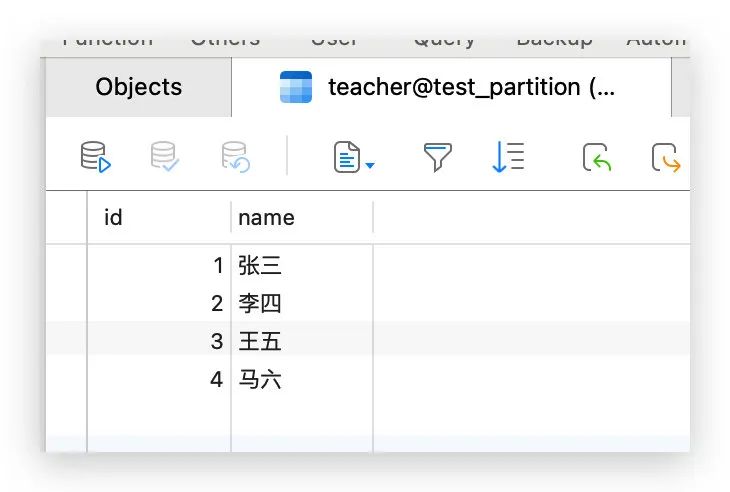Open the Filter funnel tool
This screenshot has height=492, width=730.
pyautogui.click(x=437, y=157)
